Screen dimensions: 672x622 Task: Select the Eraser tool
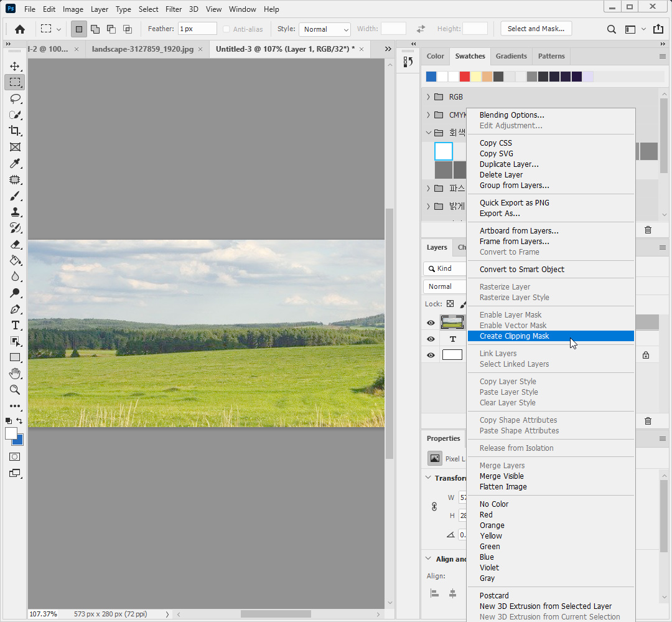(x=15, y=245)
